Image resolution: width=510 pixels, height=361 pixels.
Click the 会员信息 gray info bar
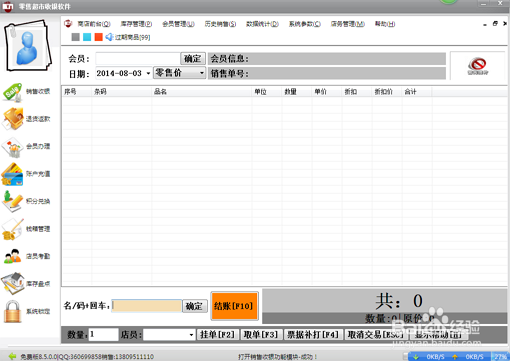coord(327,59)
